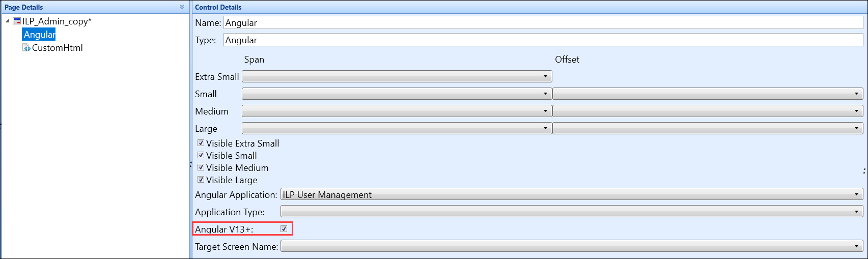Open the Large offset dropdown
The image size is (868, 259).
click(x=708, y=128)
